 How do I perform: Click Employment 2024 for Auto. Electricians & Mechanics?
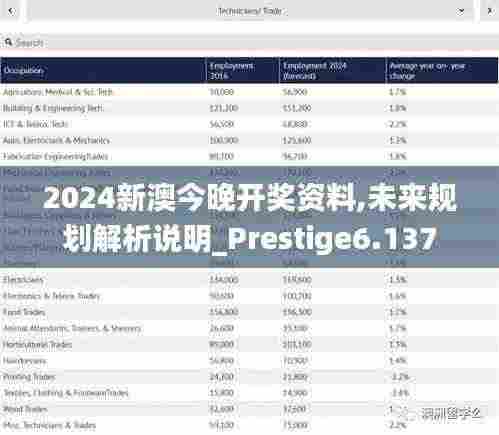(297, 140)
